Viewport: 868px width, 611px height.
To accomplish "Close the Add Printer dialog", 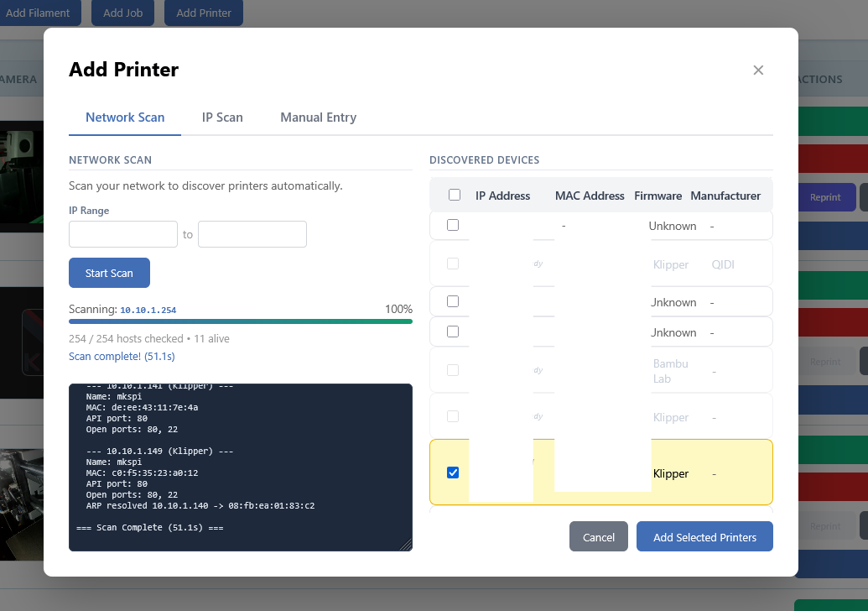I will (x=758, y=70).
